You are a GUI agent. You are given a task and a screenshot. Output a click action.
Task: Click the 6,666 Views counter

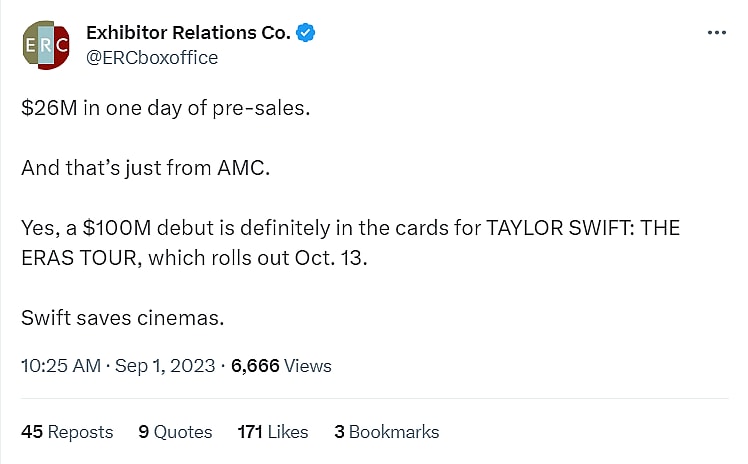(281, 366)
